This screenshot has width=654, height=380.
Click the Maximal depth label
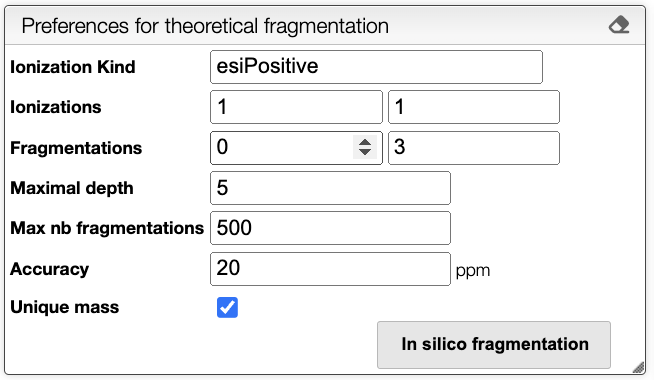click(x=72, y=188)
